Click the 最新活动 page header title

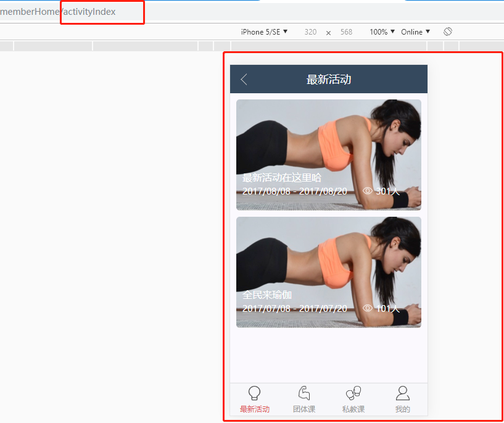(x=329, y=79)
